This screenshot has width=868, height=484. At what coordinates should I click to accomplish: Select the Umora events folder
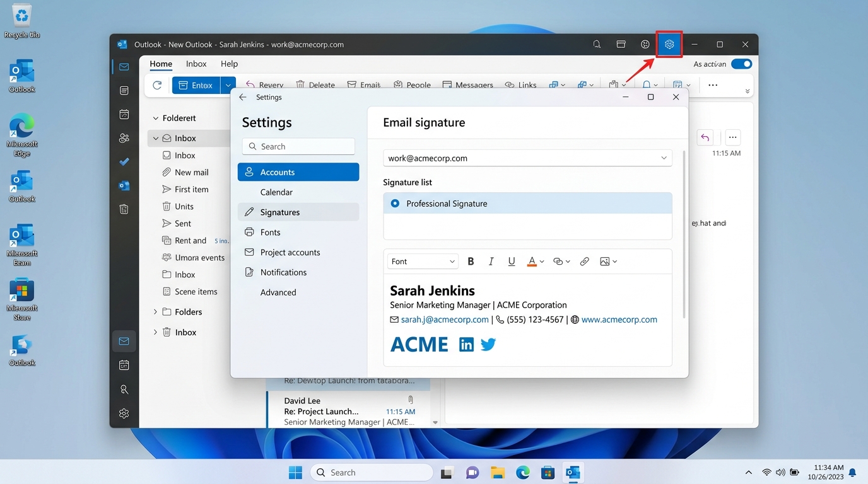[x=193, y=257]
